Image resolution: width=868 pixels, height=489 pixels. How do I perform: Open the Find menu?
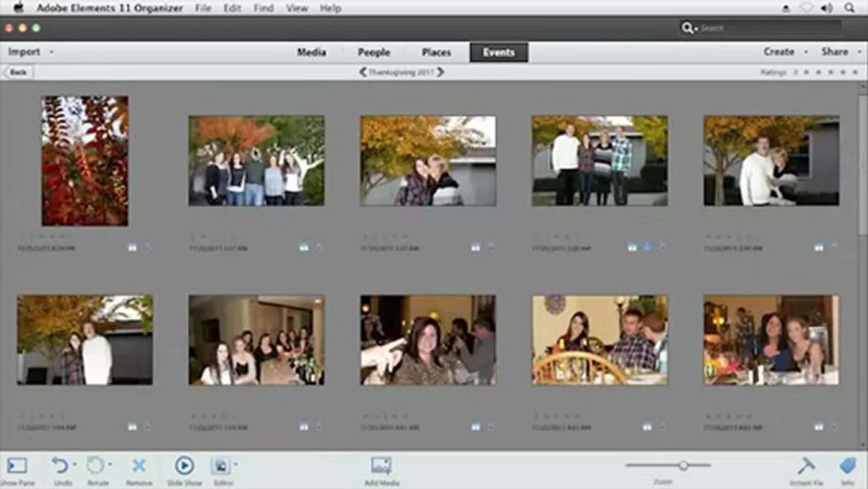coord(263,8)
